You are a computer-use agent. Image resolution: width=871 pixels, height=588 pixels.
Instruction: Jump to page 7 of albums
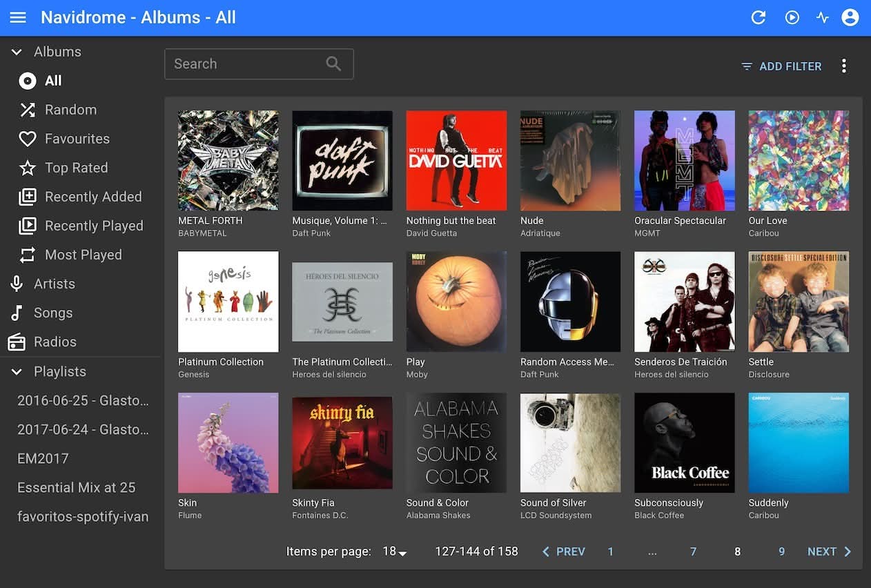point(693,551)
